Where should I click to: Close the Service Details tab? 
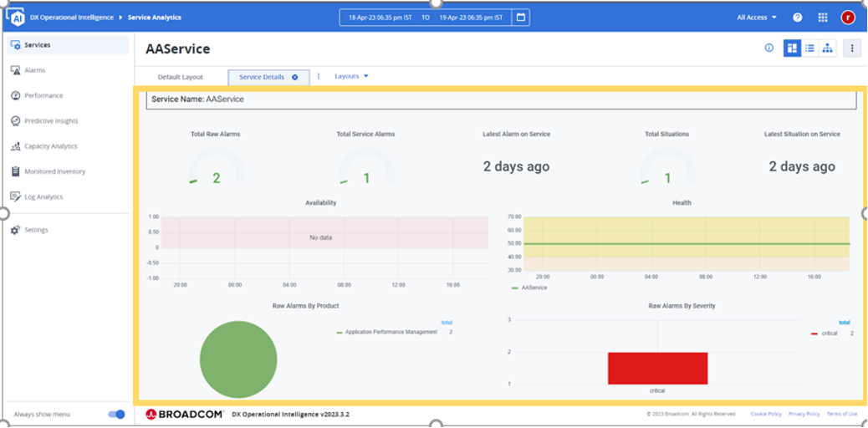point(294,77)
